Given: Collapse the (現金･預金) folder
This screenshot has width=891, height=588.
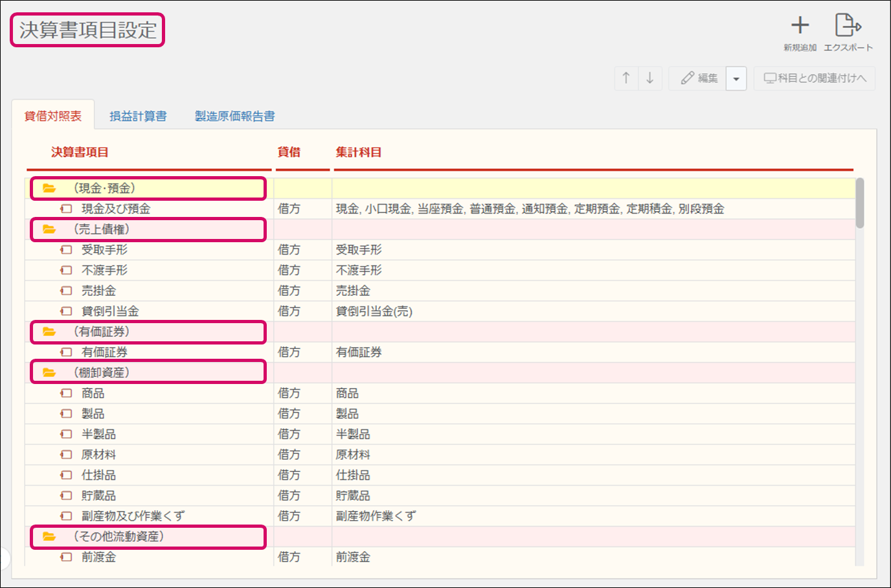Looking at the screenshot, I should coord(49,188).
